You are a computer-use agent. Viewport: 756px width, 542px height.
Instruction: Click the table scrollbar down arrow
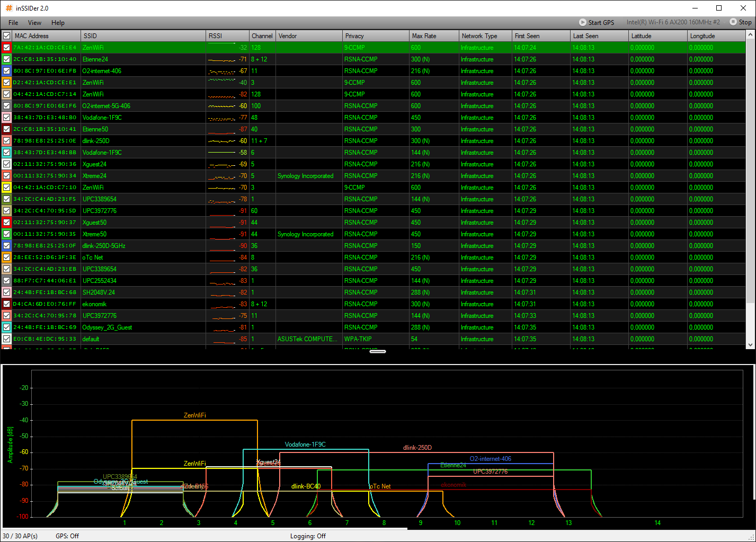click(750, 345)
